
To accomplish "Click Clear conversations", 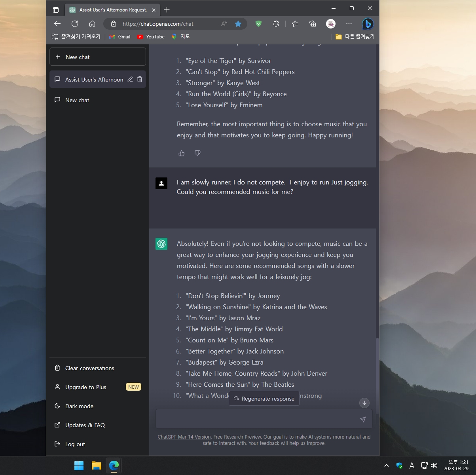I will (98, 368).
